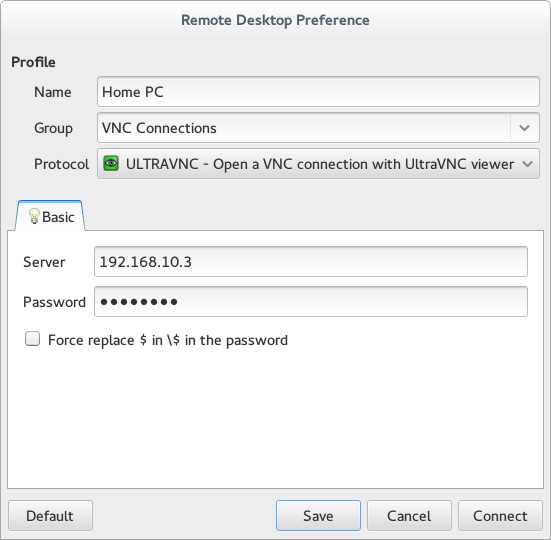The width and height of the screenshot is (551, 540).
Task: Click the UltraVNC eye protocol icon
Action: pyautogui.click(x=111, y=164)
